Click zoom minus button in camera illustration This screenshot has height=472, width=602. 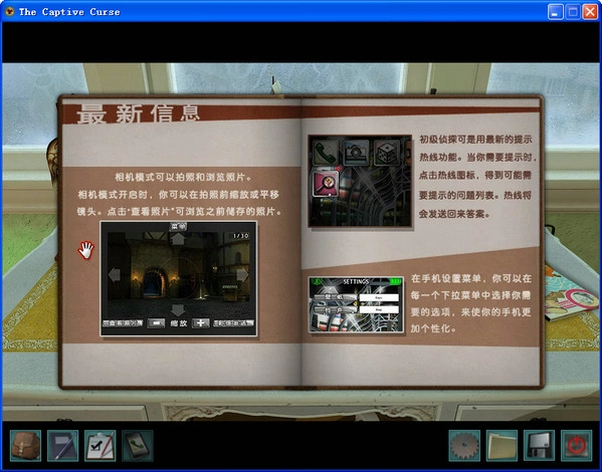click(156, 323)
